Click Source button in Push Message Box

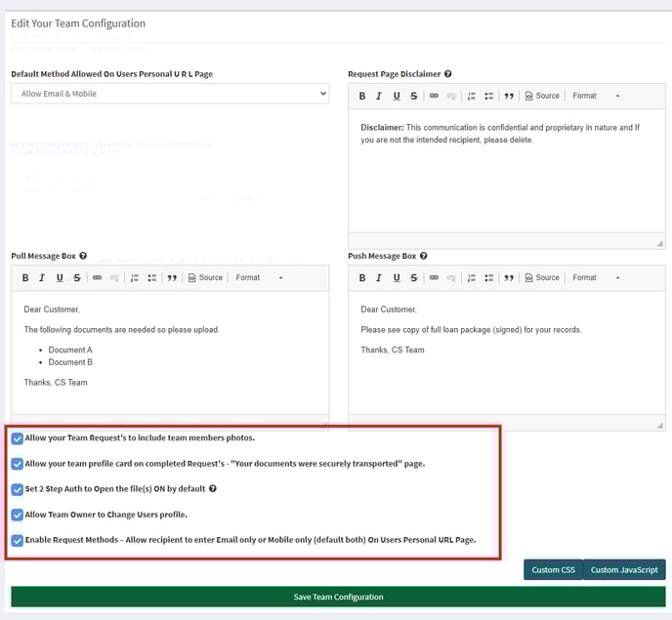pyautogui.click(x=542, y=278)
